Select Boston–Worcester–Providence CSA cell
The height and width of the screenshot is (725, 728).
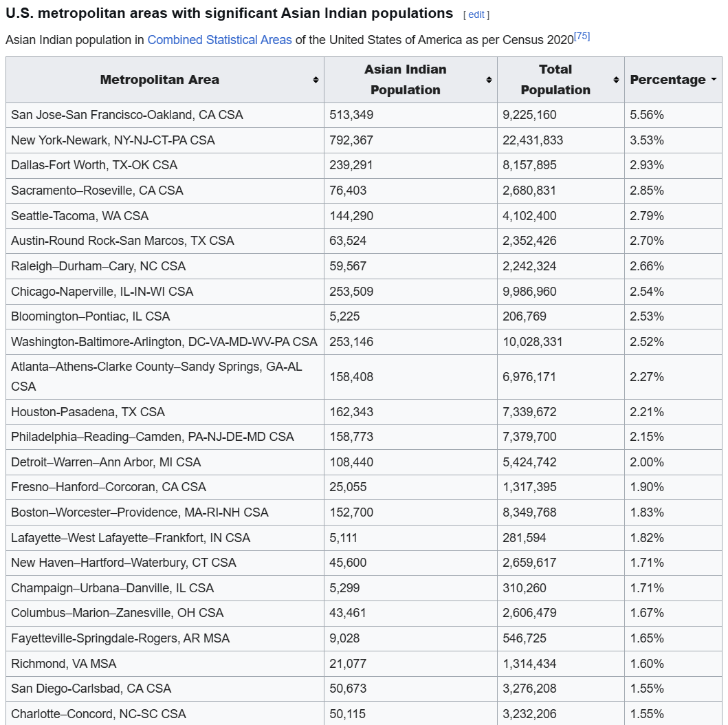(x=165, y=512)
